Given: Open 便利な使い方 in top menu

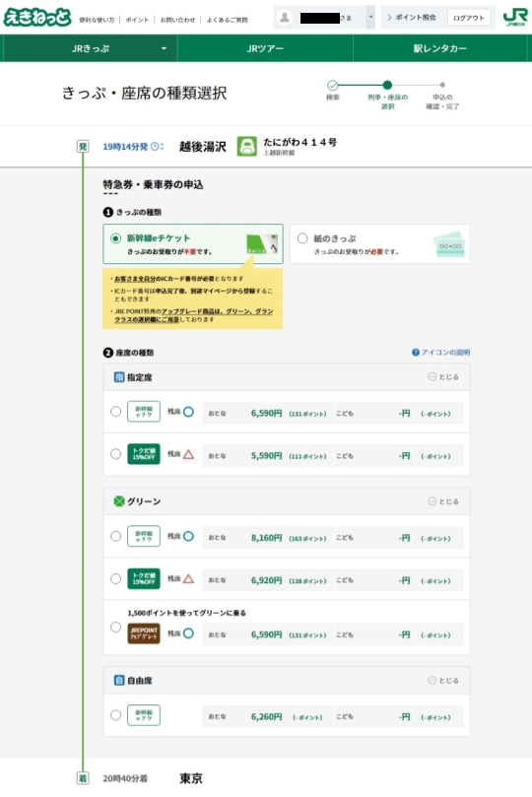Looking at the screenshot, I should (97, 20).
